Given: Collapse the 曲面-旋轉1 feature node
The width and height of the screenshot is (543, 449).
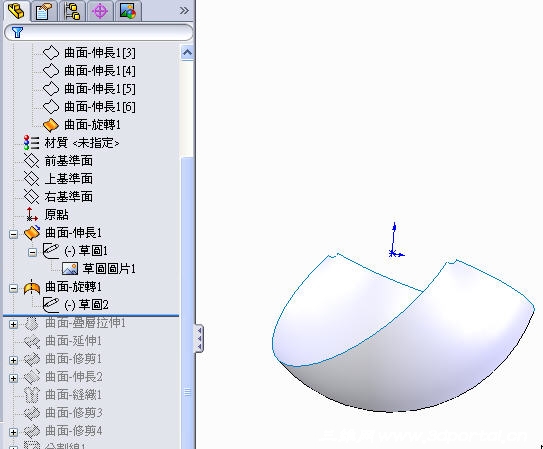Looking at the screenshot, I should click(x=13, y=288).
